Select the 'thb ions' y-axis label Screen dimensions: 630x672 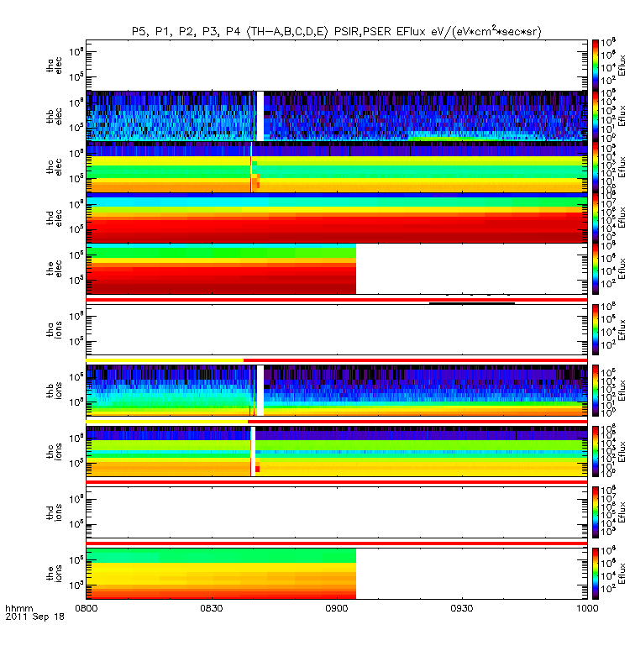[x=55, y=391]
